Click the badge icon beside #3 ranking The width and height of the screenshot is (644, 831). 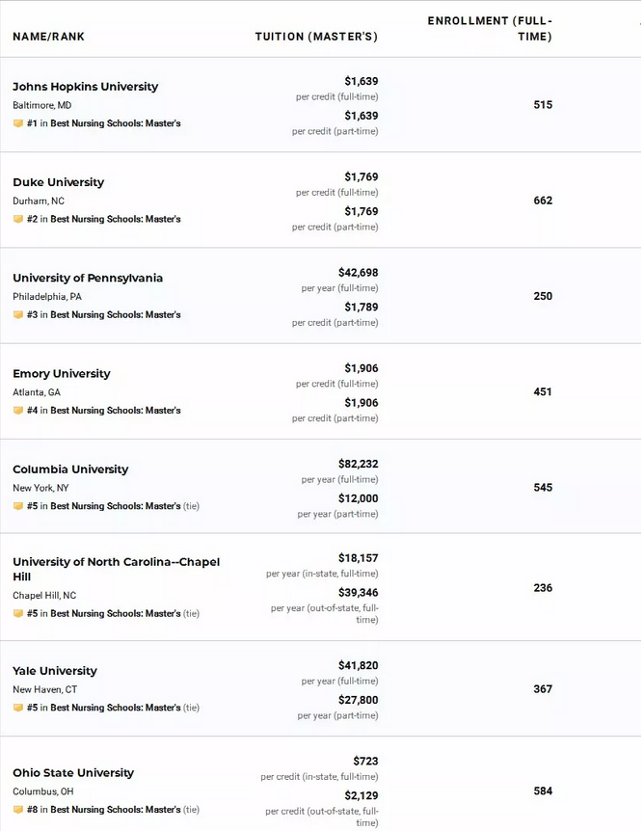coord(18,315)
